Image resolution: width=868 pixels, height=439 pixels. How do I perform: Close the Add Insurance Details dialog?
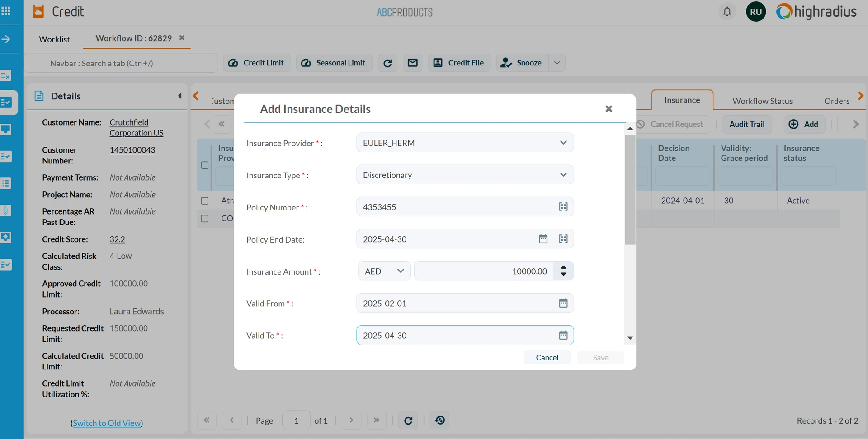point(609,109)
